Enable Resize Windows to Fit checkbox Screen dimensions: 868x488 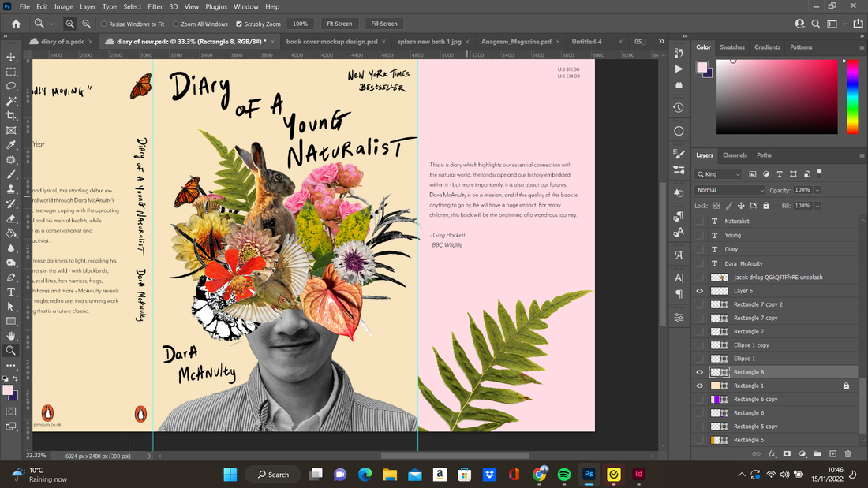click(103, 24)
